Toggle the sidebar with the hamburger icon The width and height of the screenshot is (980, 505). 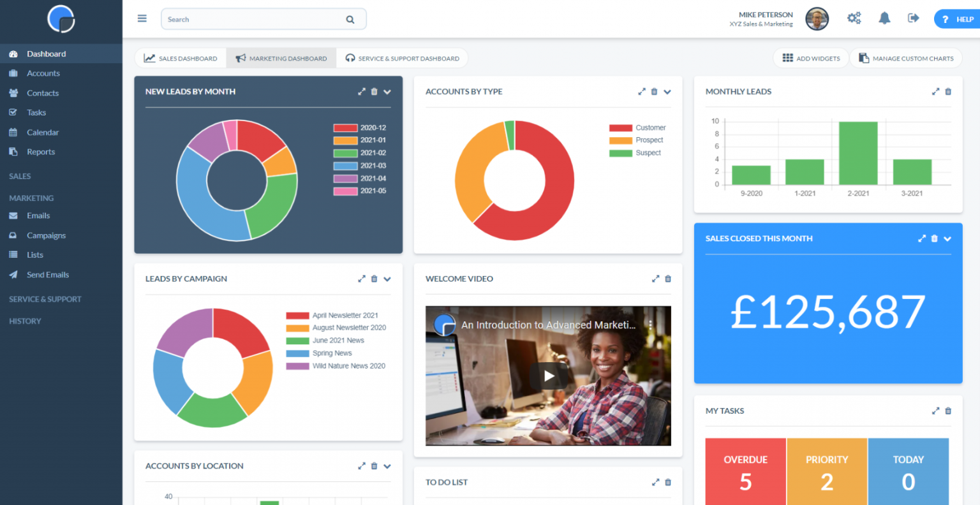[x=142, y=18]
